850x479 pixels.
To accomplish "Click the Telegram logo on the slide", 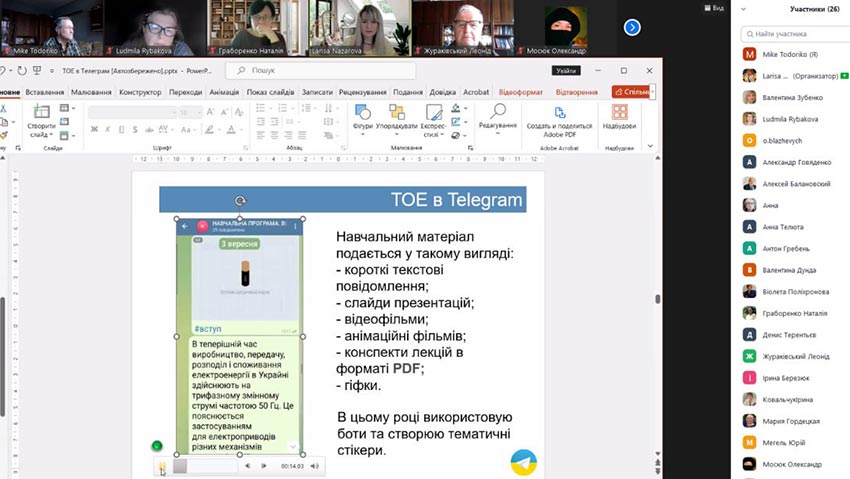I will click(524, 462).
